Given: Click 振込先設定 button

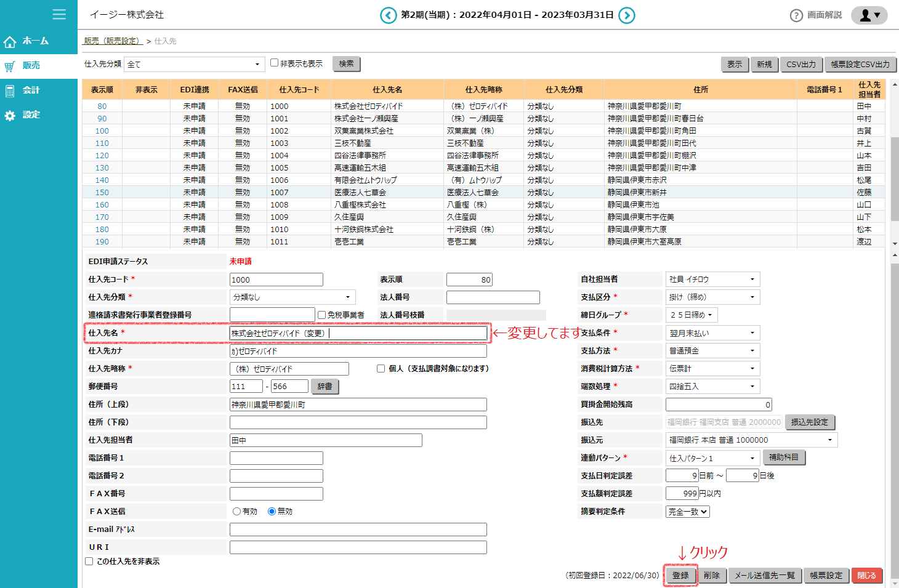Looking at the screenshot, I should 810,422.
